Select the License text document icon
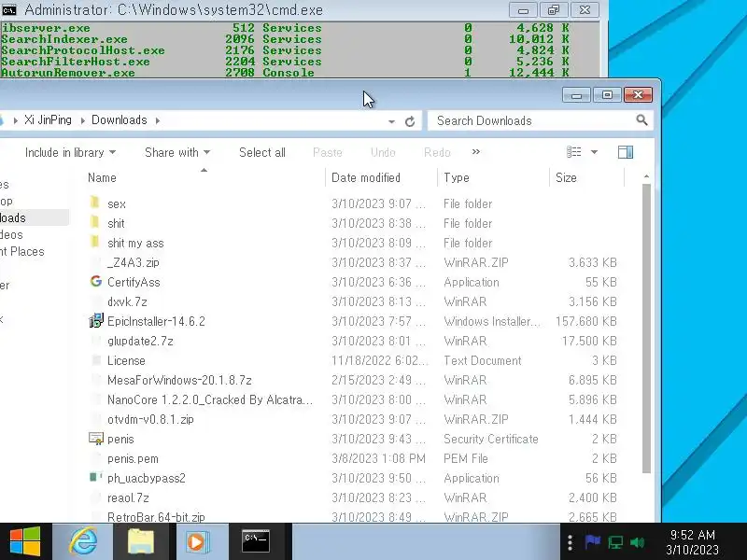The image size is (747, 560). click(96, 360)
